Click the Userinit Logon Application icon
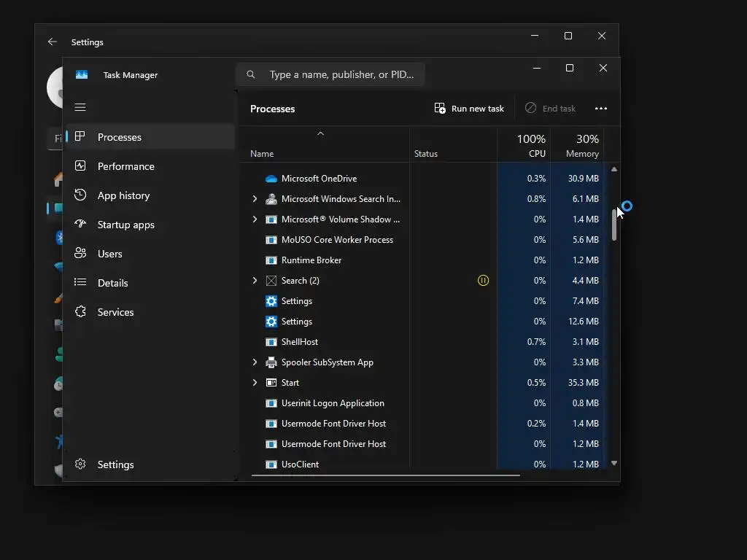 click(x=271, y=403)
